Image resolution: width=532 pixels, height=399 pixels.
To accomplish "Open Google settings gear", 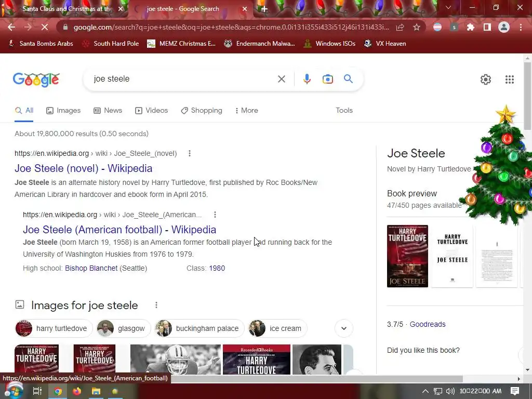I will 486,79.
